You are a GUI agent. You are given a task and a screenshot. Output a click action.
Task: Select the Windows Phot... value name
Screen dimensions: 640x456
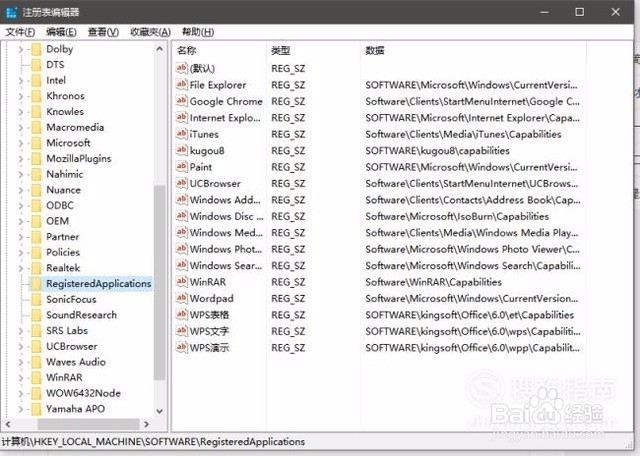(x=226, y=249)
